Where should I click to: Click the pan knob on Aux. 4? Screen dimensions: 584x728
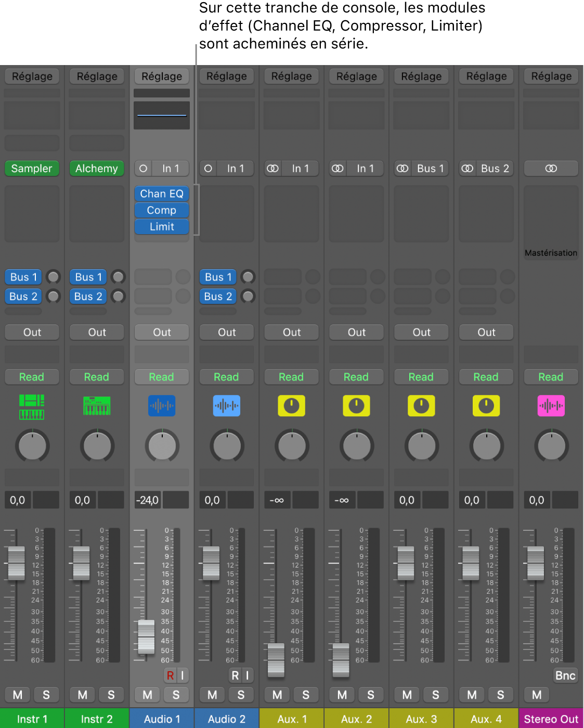pyautogui.click(x=486, y=445)
